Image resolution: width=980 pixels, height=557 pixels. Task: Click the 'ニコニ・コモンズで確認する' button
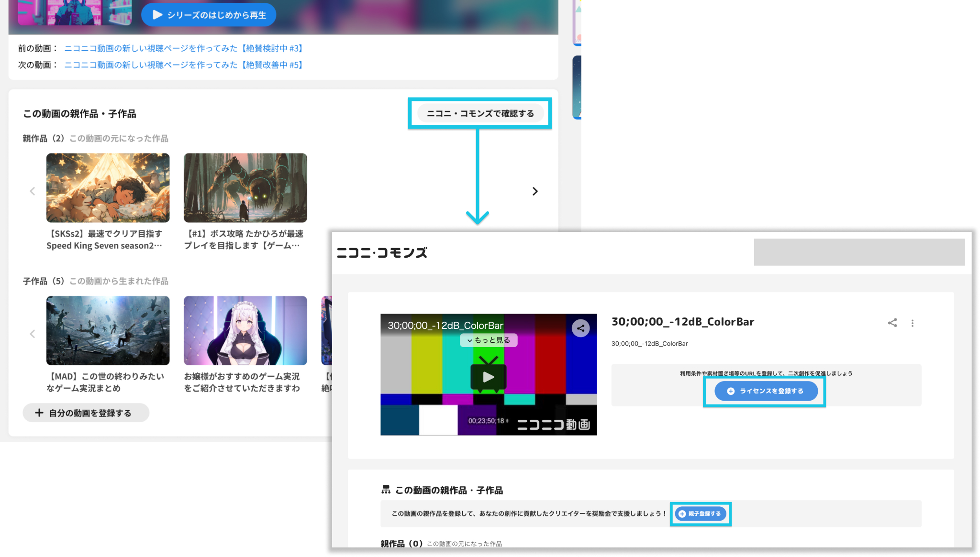click(480, 113)
